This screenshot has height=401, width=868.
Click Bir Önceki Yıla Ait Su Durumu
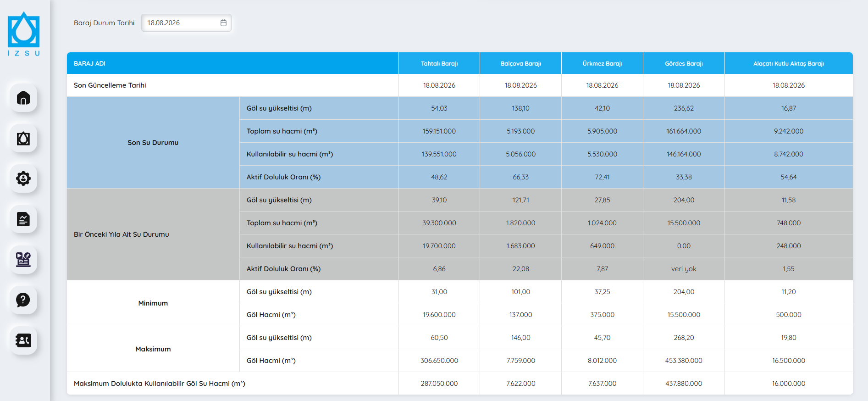click(122, 234)
